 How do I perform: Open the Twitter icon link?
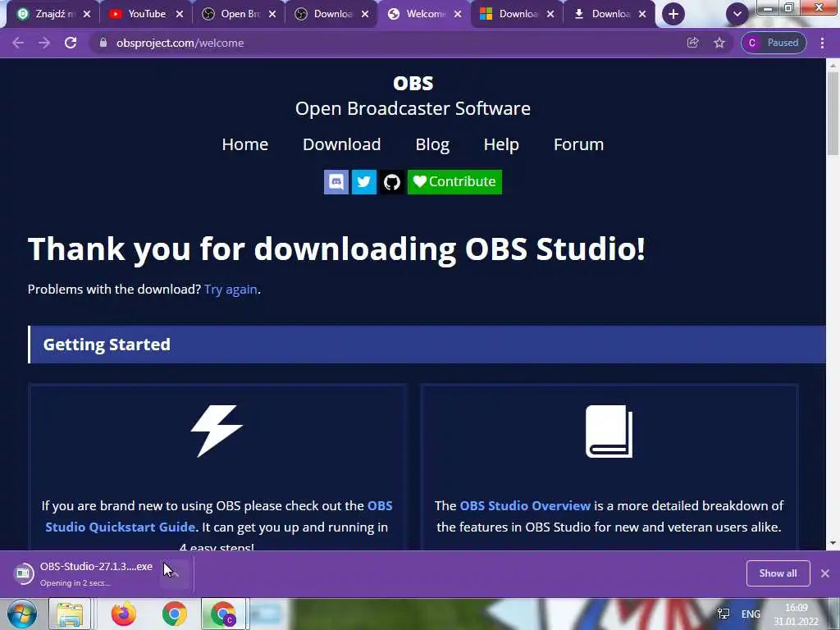(x=363, y=181)
